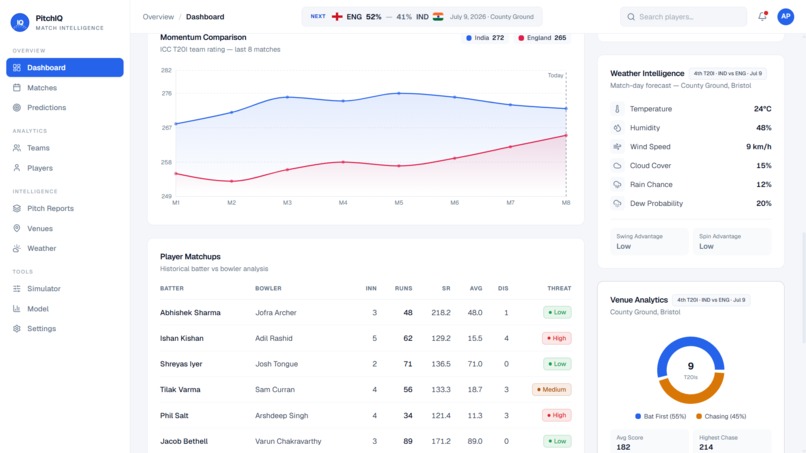Select bowler Adil Rashid

[x=274, y=338]
